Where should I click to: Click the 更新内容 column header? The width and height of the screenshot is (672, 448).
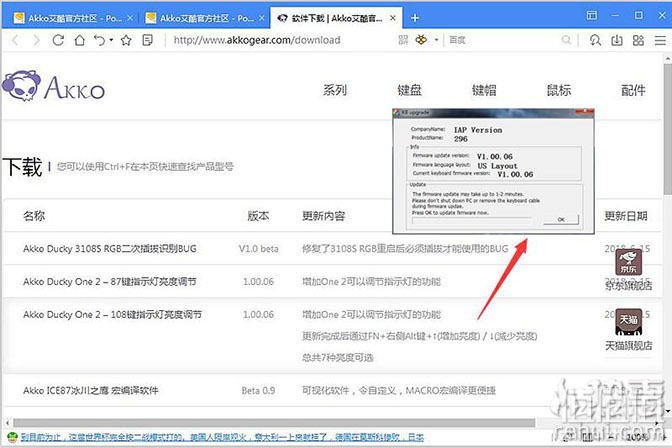(324, 216)
